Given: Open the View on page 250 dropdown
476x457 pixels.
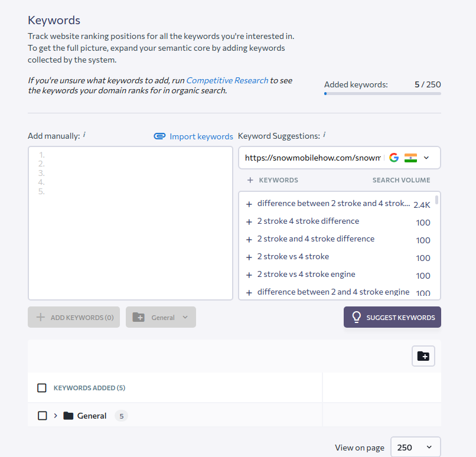Looking at the screenshot, I should click(415, 448).
